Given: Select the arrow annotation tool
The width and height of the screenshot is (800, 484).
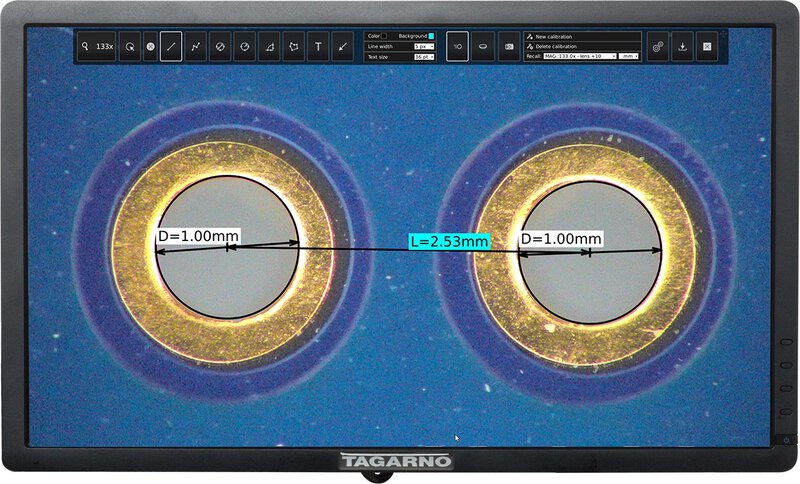Looking at the screenshot, I should tap(343, 46).
